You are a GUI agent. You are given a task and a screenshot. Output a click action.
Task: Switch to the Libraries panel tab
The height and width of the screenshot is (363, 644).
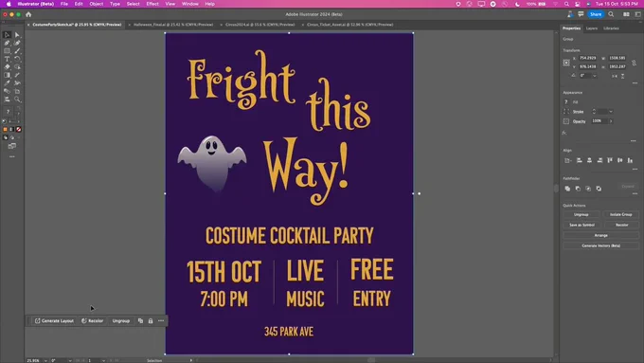611,28
